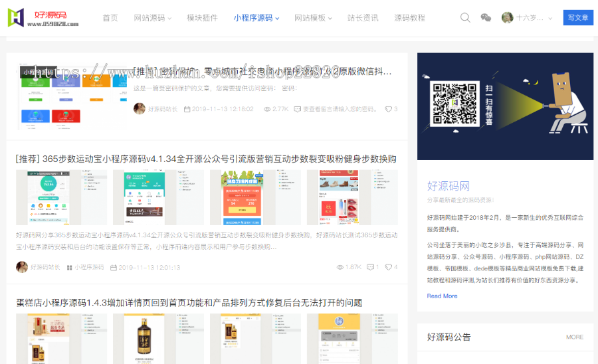Open 站长资讯 navigation item
This screenshot has height=364, width=598.
click(x=363, y=18)
